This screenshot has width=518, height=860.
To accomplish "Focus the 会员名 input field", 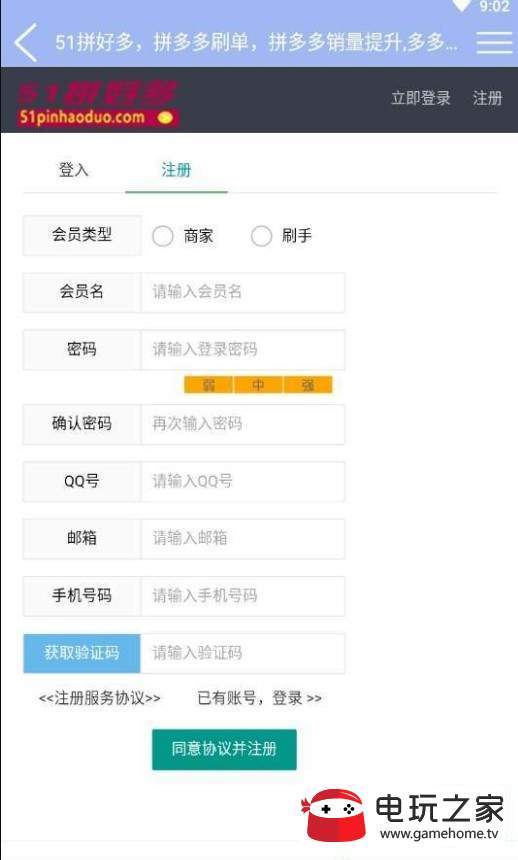I will (x=243, y=292).
